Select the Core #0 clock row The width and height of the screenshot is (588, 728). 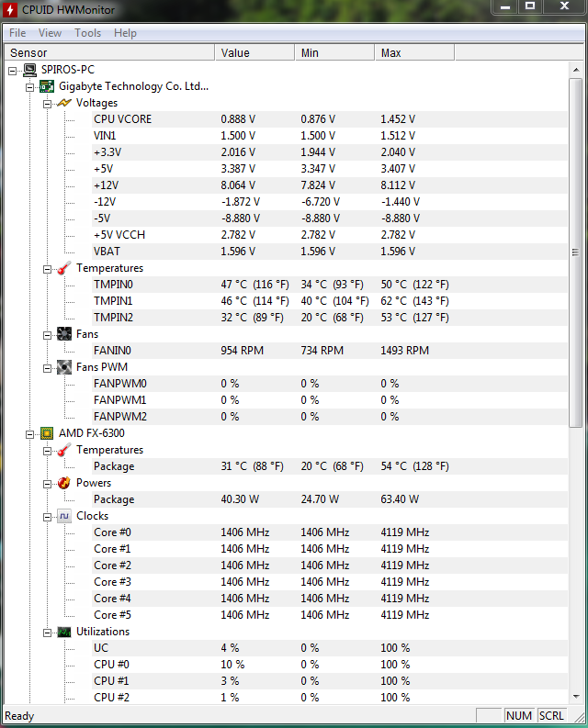point(330,532)
